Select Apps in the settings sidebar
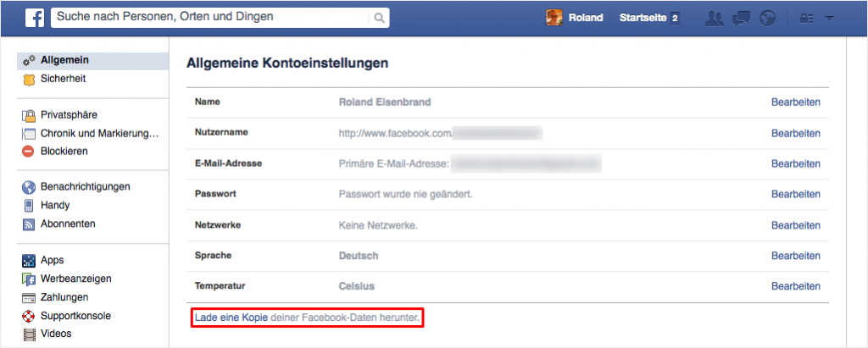This screenshot has width=868, height=348. [52, 261]
